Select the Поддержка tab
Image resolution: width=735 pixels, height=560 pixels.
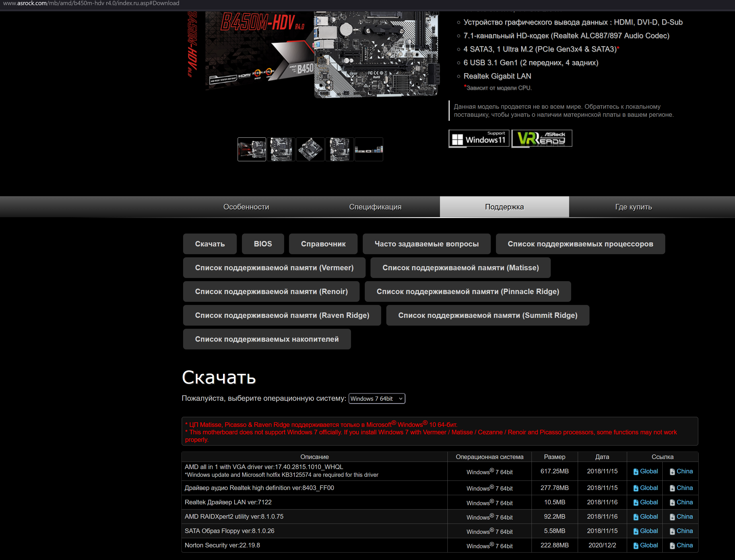[504, 207]
